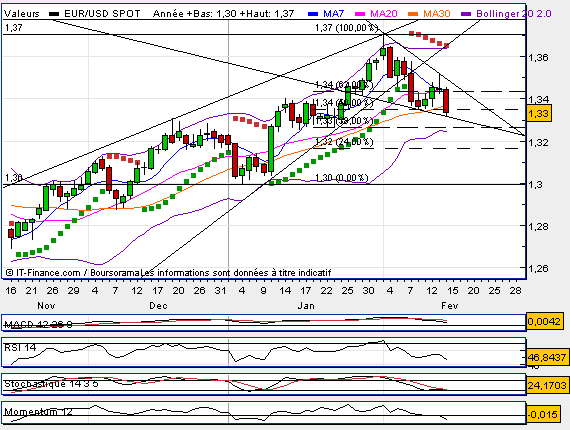Screen dimensions: 570x430
Task: Click the Fibonacci label '1,30 (0,00%)'
Action: 342,177
